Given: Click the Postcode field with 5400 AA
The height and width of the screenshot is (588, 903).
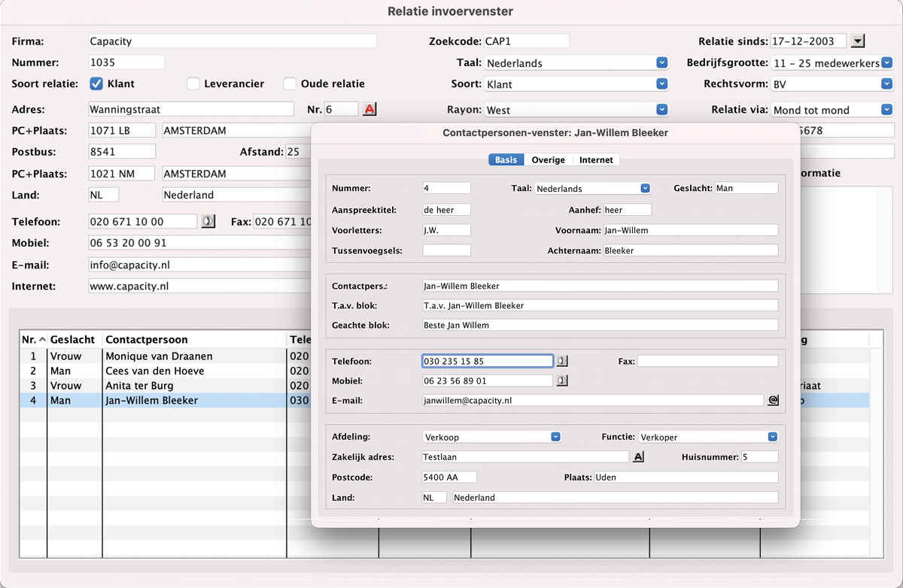Looking at the screenshot, I should click(450, 477).
